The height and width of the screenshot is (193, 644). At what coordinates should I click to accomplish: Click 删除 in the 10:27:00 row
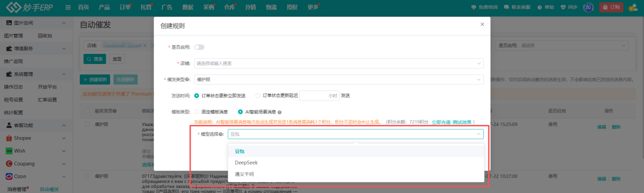tap(616, 178)
